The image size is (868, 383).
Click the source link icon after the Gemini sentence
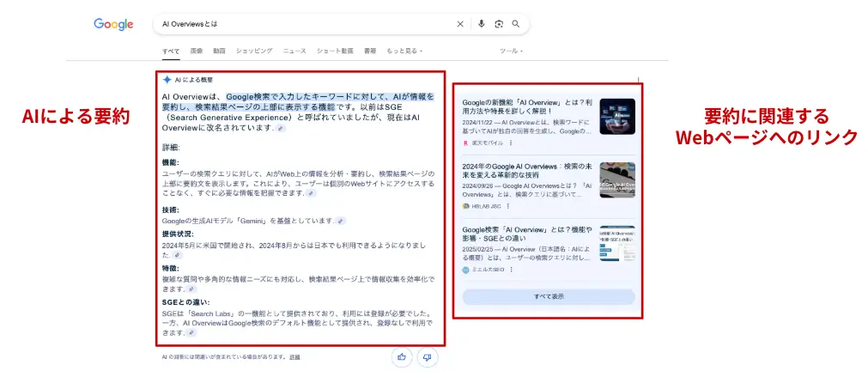tap(341, 221)
